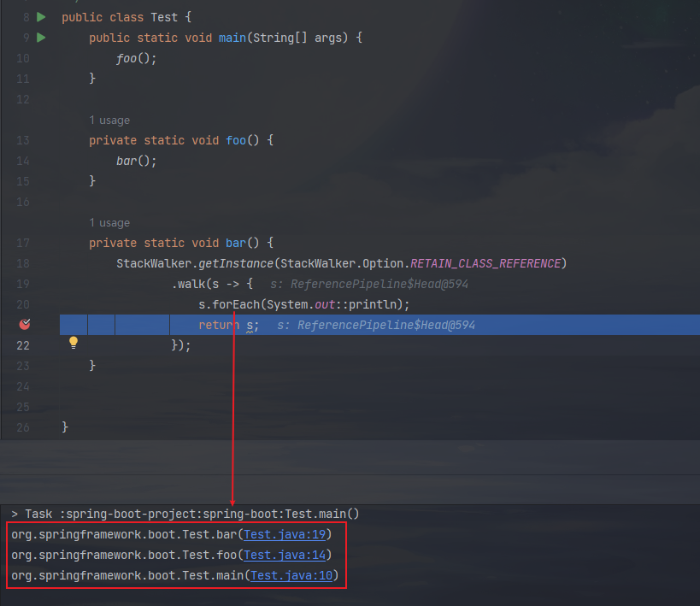Image resolution: width=700 pixels, height=606 pixels.
Task: Toggle the breakpoint on the return line
Action: [x=25, y=324]
